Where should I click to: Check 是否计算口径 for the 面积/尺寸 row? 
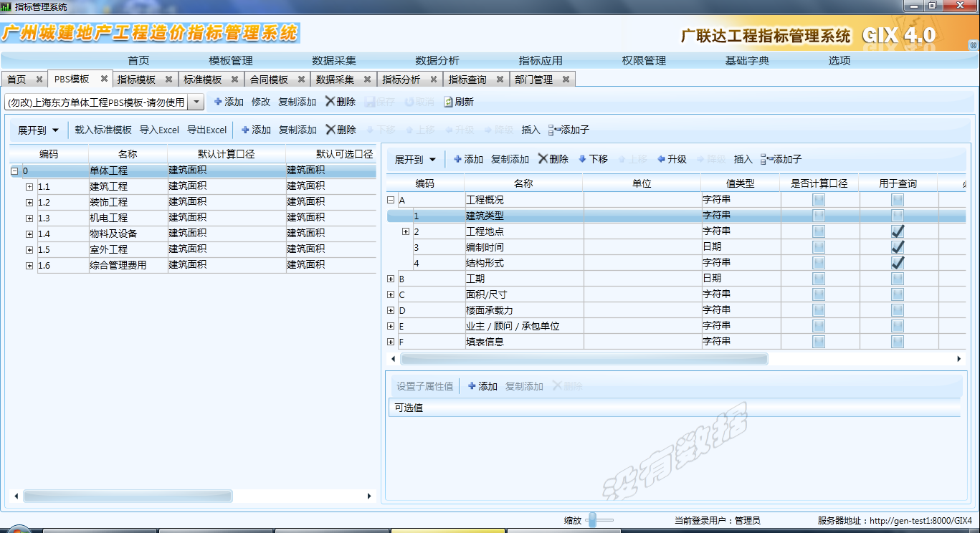click(x=819, y=294)
